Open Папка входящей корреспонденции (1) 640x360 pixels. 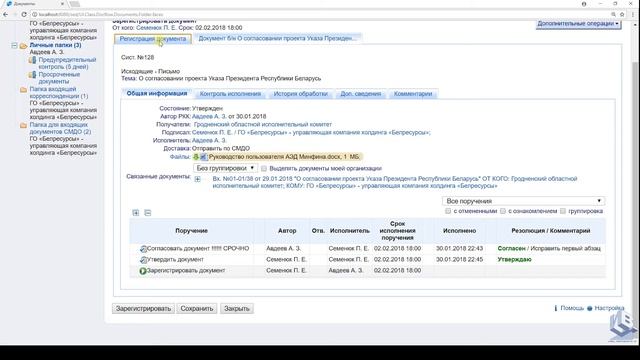[x=58, y=93]
